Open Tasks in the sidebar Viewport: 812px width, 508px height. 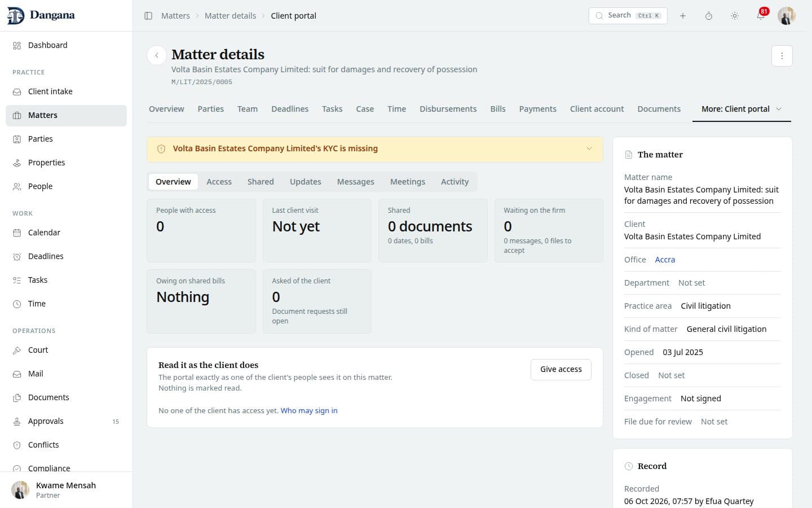click(x=66, y=280)
